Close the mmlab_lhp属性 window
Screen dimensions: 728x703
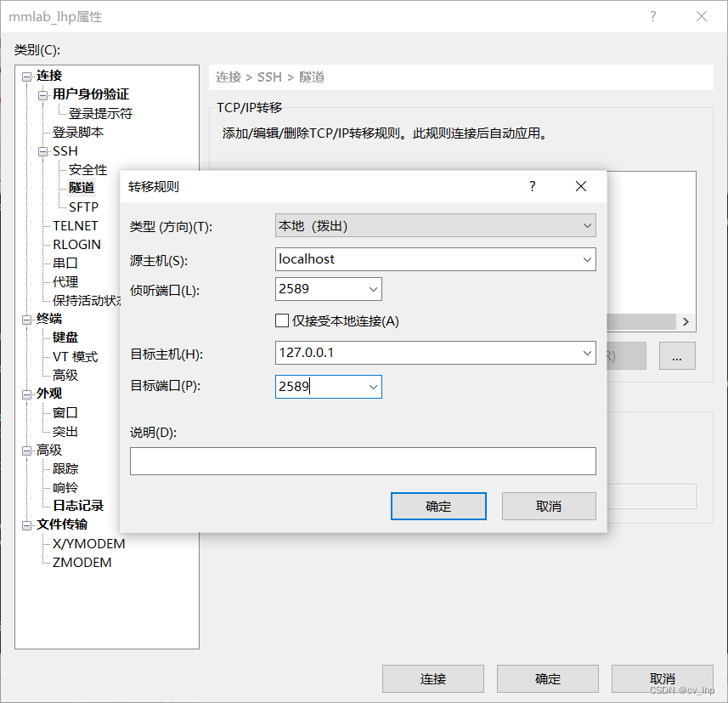click(702, 16)
